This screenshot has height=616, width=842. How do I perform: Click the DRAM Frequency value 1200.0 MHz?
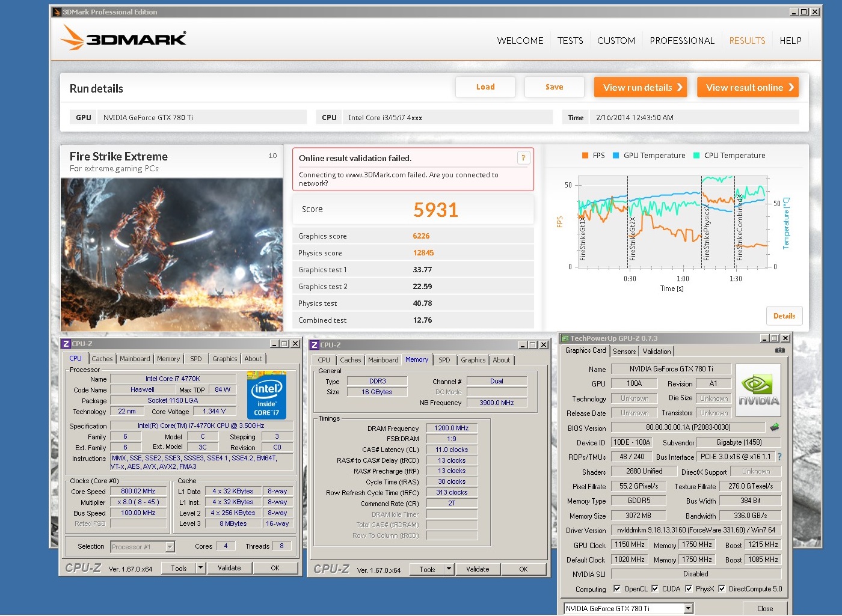[x=452, y=428]
